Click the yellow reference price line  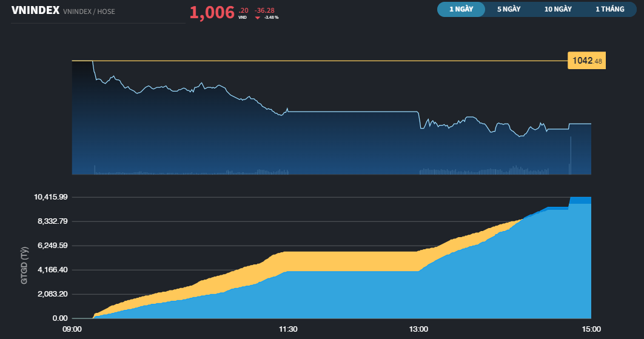pyautogui.click(x=327, y=61)
